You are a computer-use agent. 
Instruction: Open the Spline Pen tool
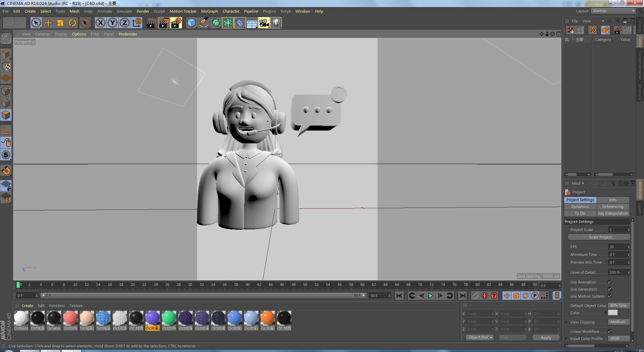click(x=204, y=23)
